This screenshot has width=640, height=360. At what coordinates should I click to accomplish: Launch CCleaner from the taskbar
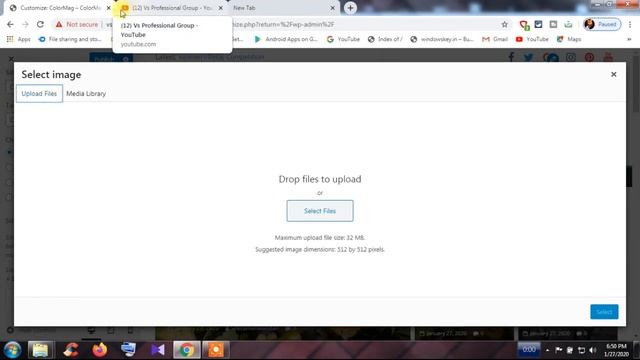tap(71, 350)
